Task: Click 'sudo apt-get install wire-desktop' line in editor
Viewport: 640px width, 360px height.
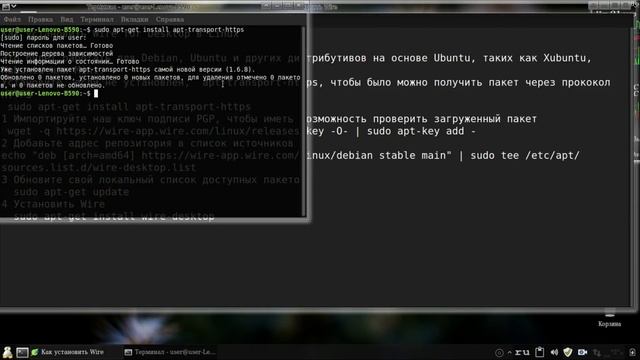Action: pos(114,216)
